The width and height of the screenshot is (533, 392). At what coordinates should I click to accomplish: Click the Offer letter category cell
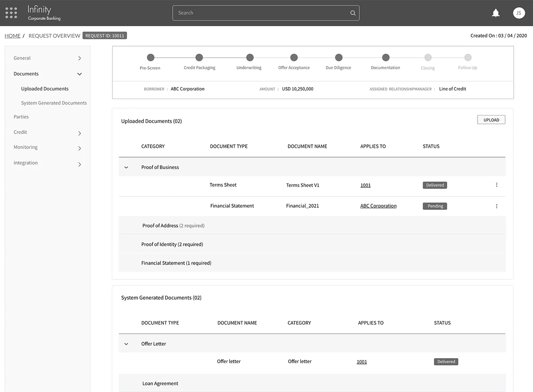click(300, 361)
